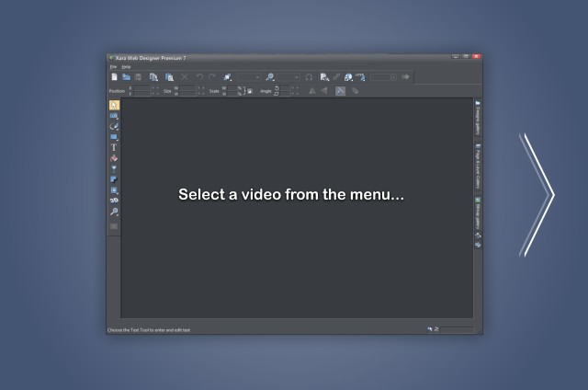This screenshot has height=390, width=588.
Task: Open the Help menu
Action: 126,66
